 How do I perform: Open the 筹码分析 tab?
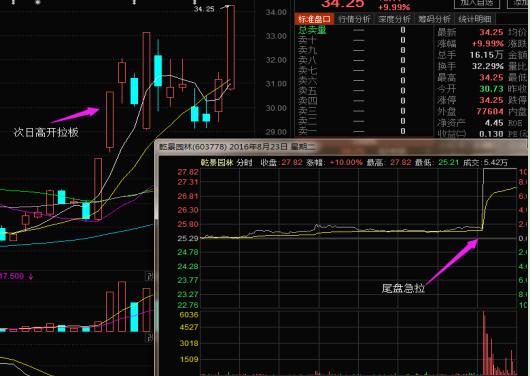pyautogui.click(x=434, y=19)
